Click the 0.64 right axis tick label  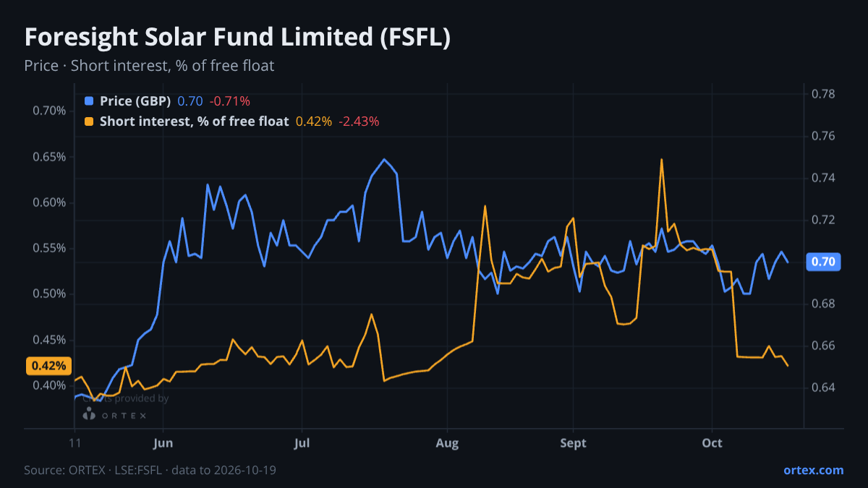pyautogui.click(x=824, y=388)
